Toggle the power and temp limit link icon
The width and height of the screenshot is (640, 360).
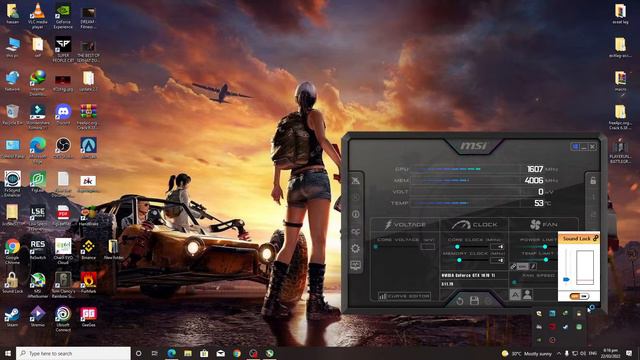tap(513, 267)
